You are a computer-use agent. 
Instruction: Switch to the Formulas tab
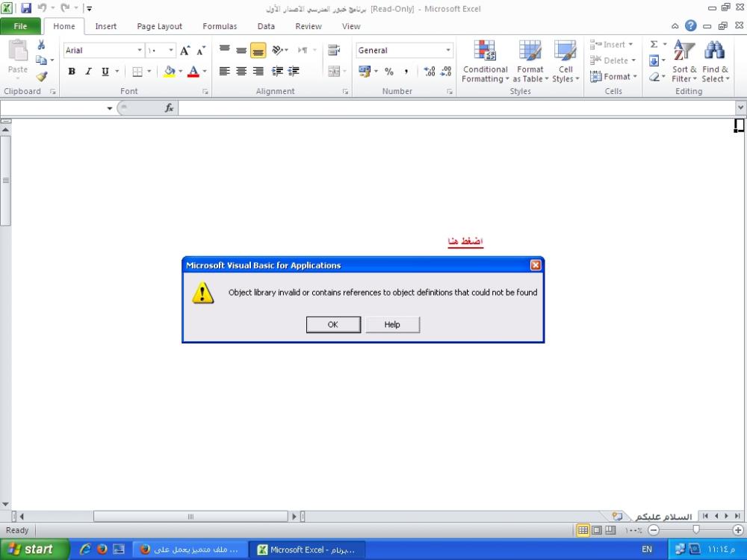coord(220,26)
